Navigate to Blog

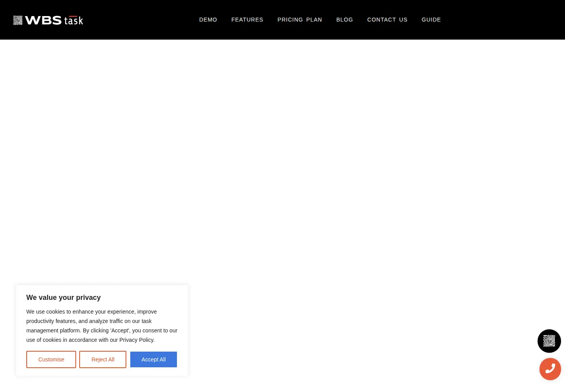pos(344,20)
